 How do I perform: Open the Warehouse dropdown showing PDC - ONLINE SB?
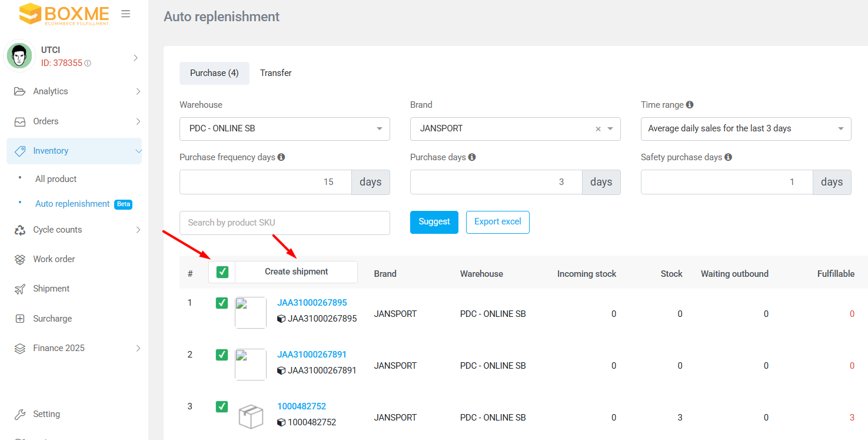284,129
